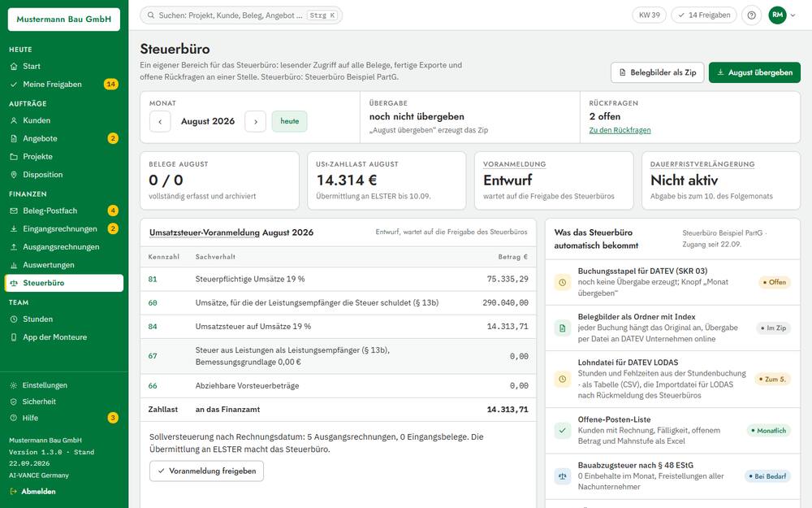Screen dimensions: 812x508
Task: Open the help question mark icon in header
Action: (751, 15)
